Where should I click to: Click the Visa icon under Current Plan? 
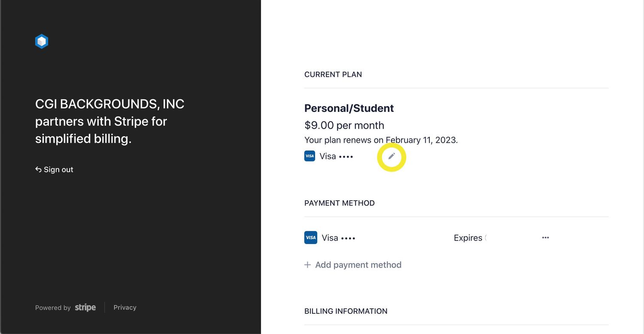[x=310, y=156]
